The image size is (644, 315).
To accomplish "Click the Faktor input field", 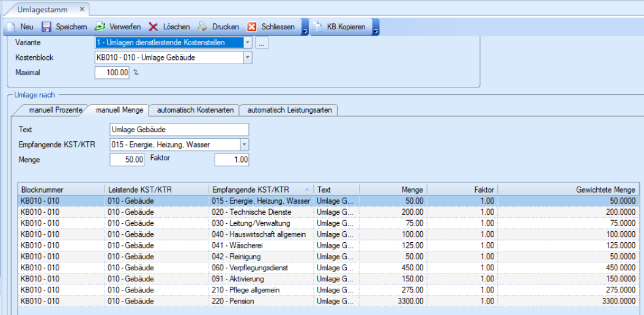I will (x=231, y=160).
